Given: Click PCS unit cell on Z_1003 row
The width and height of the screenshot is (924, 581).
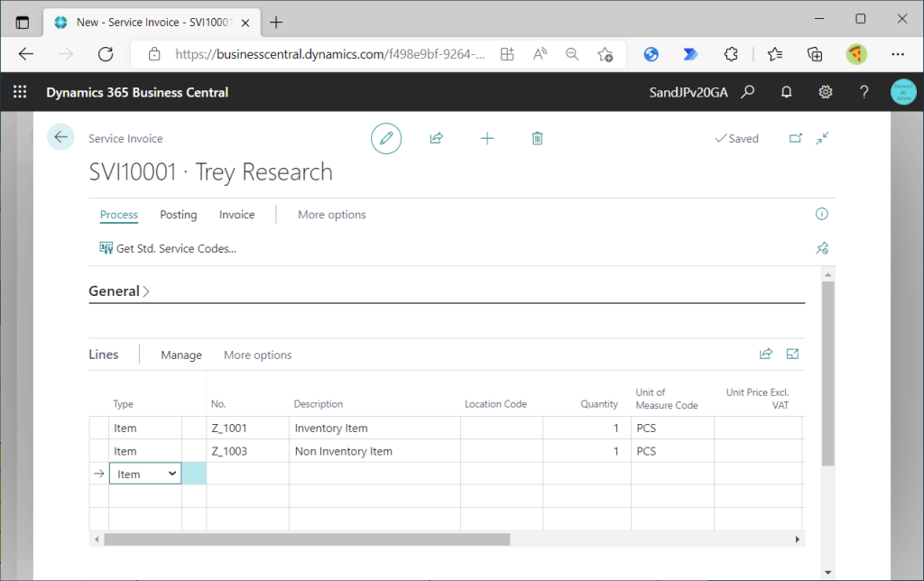Looking at the screenshot, I should click(672, 451).
